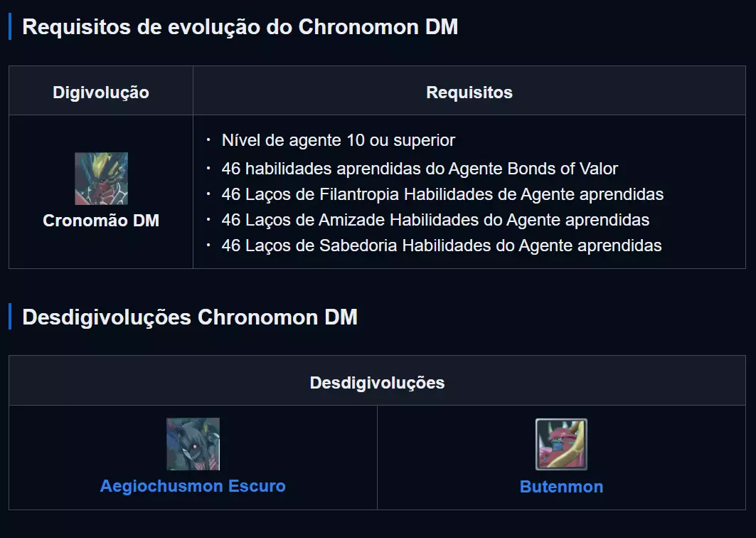Image resolution: width=756 pixels, height=538 pixels.
Task: Click the Desdigivoluções table header
Action: point(377,383)
